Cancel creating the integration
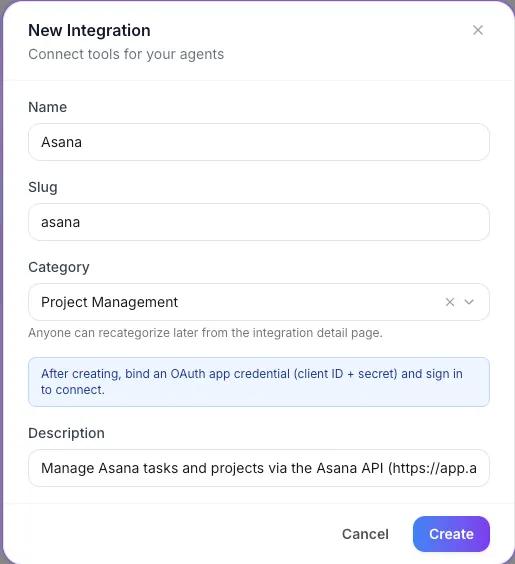The height and width of the screenshot is (564, 515). pyautogui.click(x=365, y=534)
